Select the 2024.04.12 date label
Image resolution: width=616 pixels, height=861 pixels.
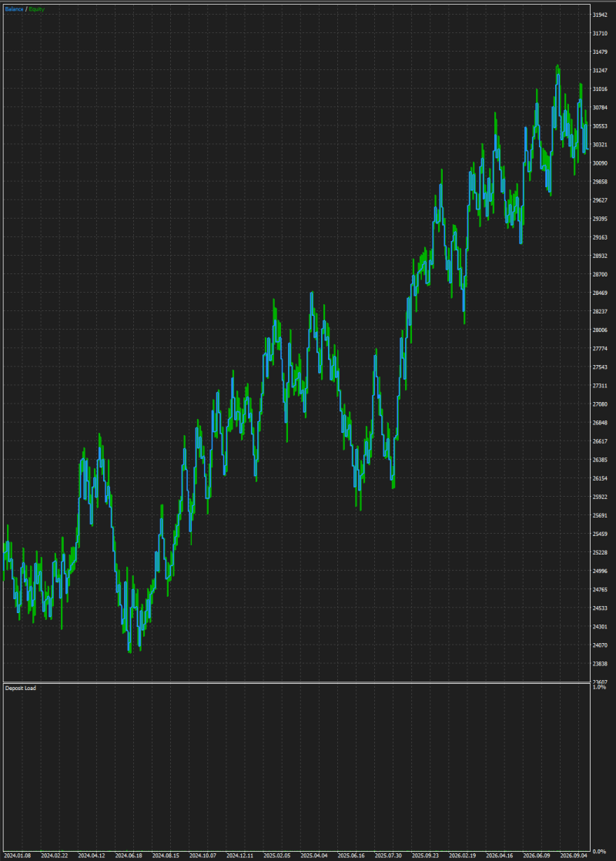(92, 856)
